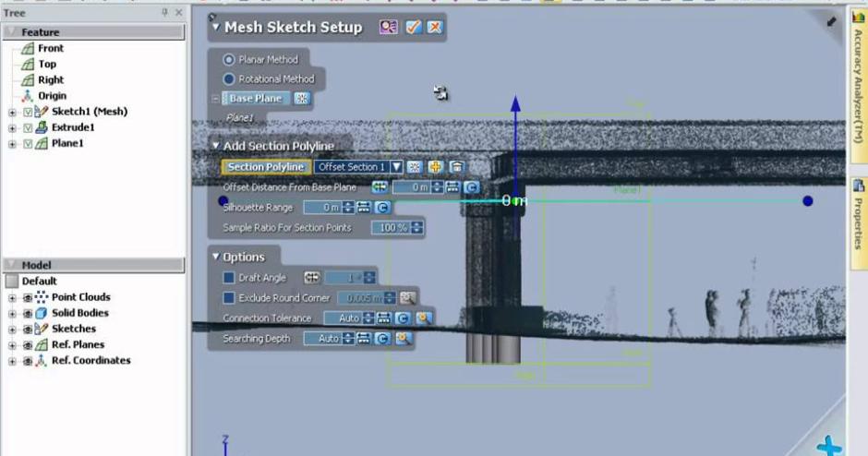Expand Solid Bodies tree node
868x456 pixels.
[12, 314]
